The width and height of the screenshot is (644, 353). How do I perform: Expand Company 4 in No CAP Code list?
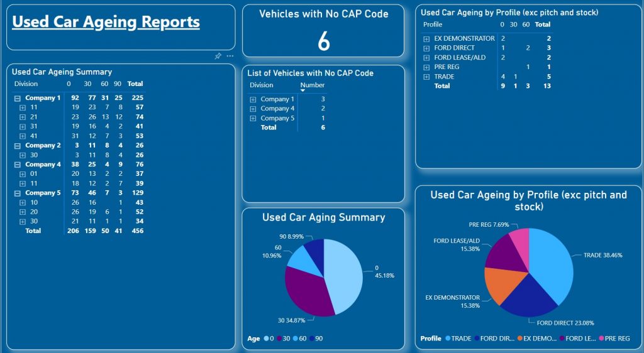tap(253, 109)
